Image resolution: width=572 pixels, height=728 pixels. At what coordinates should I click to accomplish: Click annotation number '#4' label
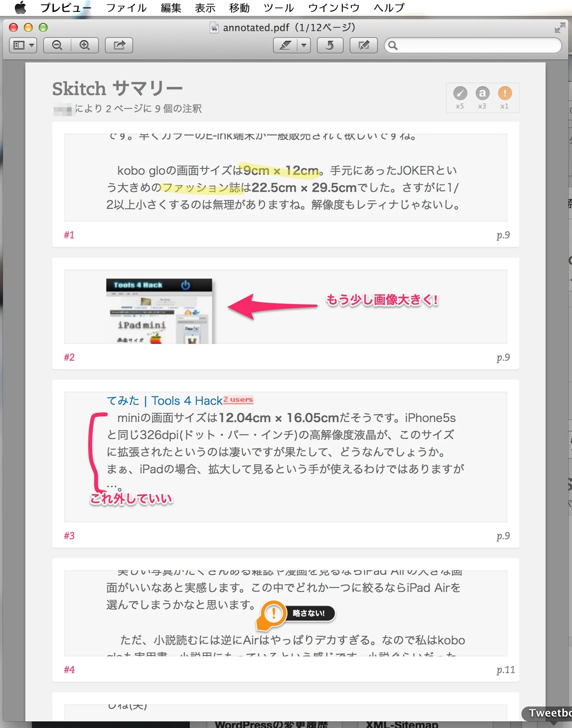pos(69,670)
